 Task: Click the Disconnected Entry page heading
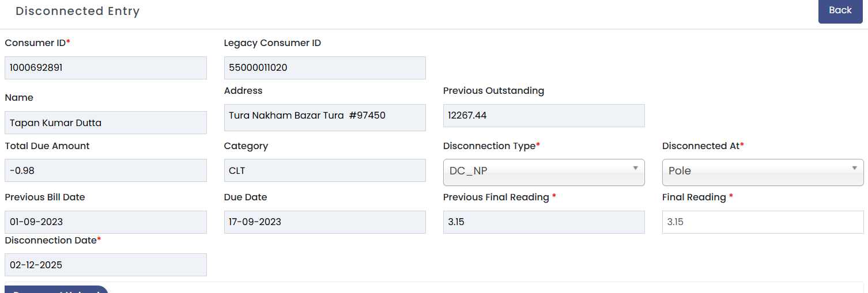pos(78,11)
